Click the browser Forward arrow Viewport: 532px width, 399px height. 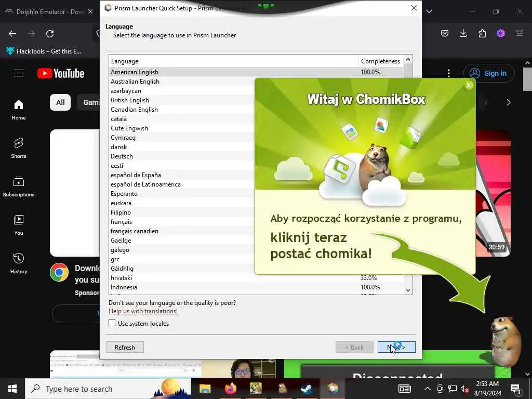coord(31,34)
